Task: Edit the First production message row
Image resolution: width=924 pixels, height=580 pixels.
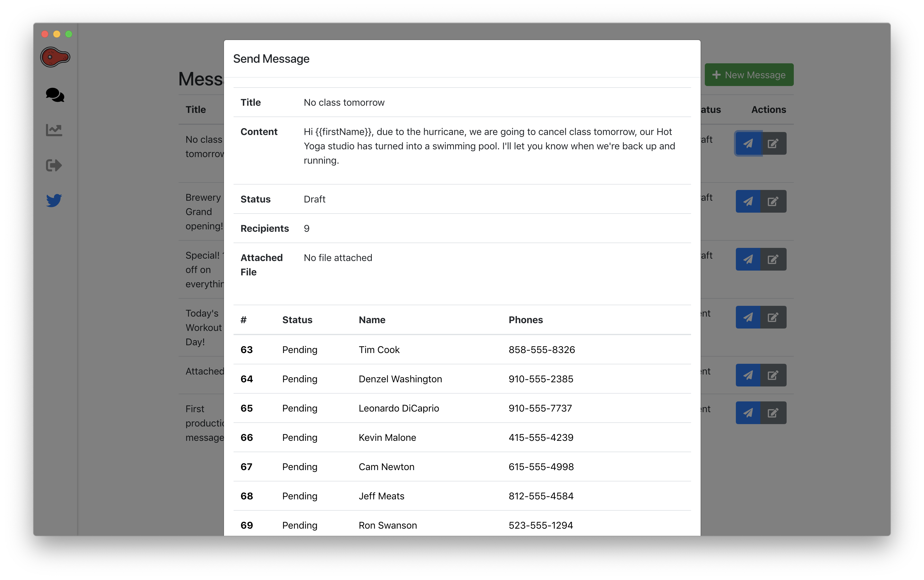Action: (x=773, y=413)
